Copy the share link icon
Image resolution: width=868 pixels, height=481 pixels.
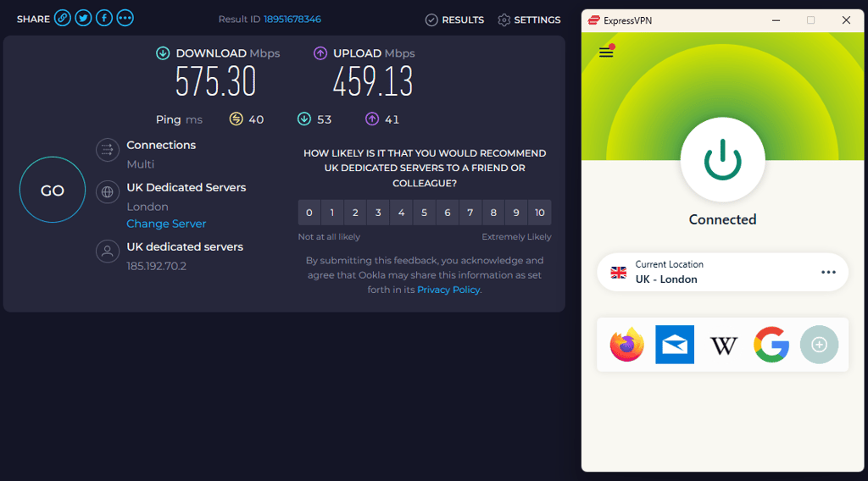(63, 19)
